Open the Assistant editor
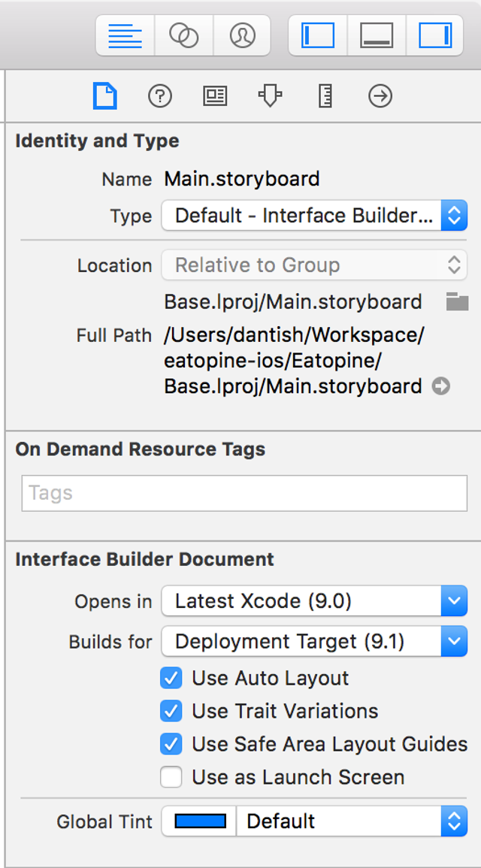481x868 pixels. (x=184, y=36)
